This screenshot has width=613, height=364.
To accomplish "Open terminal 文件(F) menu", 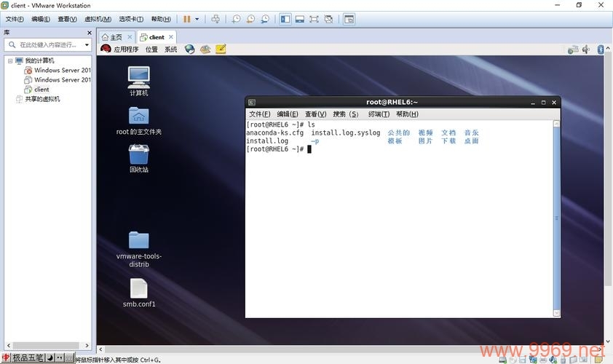I will (260, 114).
